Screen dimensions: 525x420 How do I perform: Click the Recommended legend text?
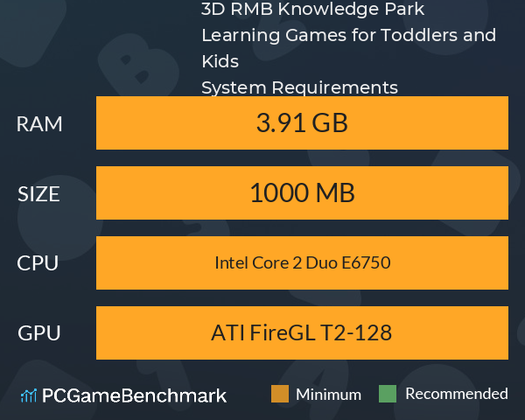457,394
